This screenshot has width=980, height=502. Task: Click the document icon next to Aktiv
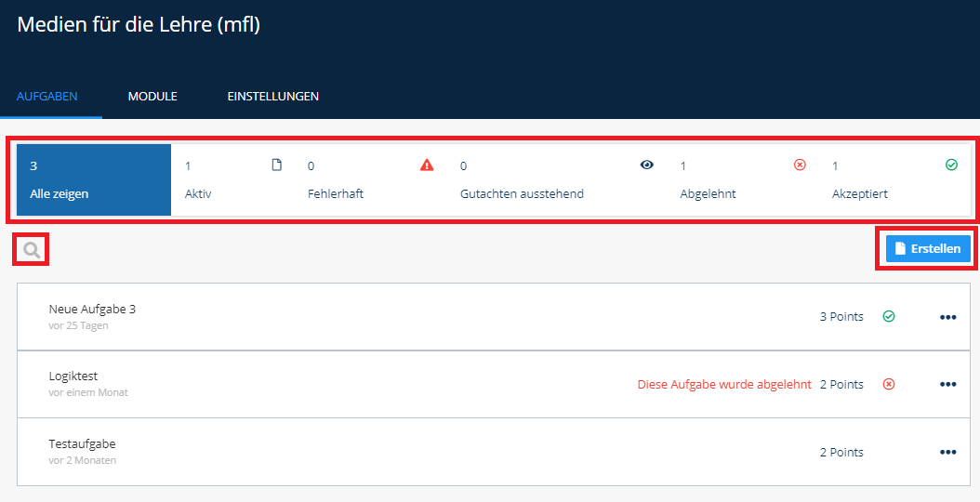(x=277, y=165)
